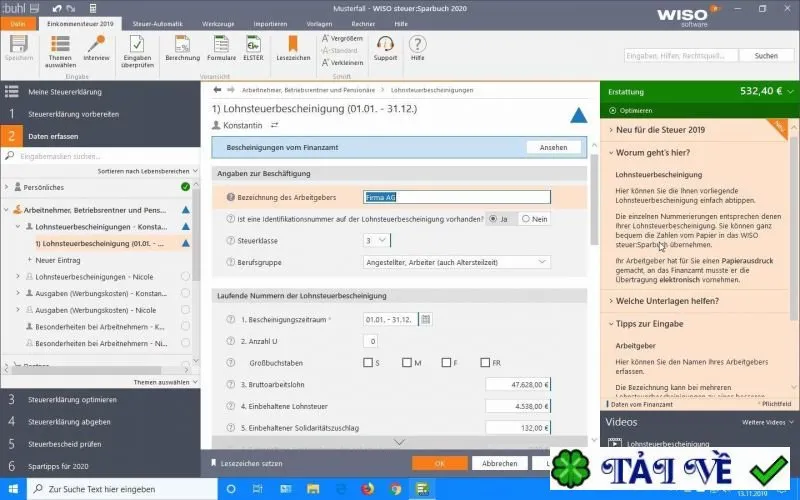The height and width of the screenshot is (500, 800).
Task: Open the Berechnung view
Action: pos(183,48)
